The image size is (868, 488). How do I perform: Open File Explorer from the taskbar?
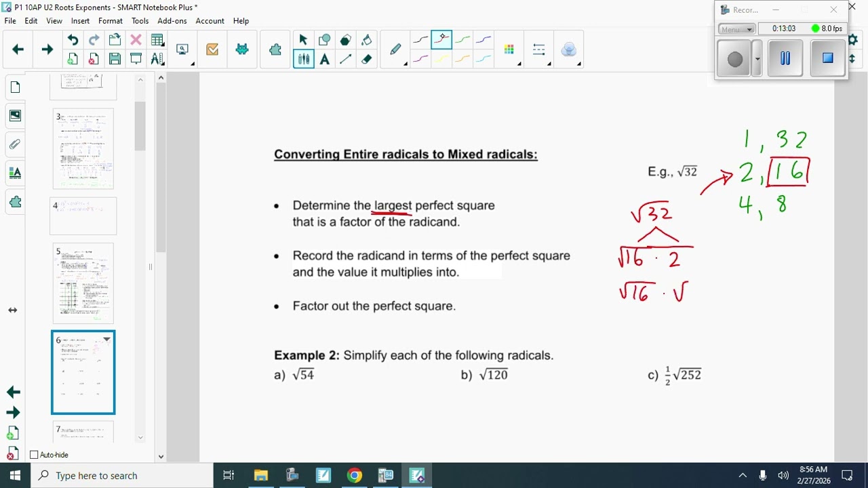point(261,476)
